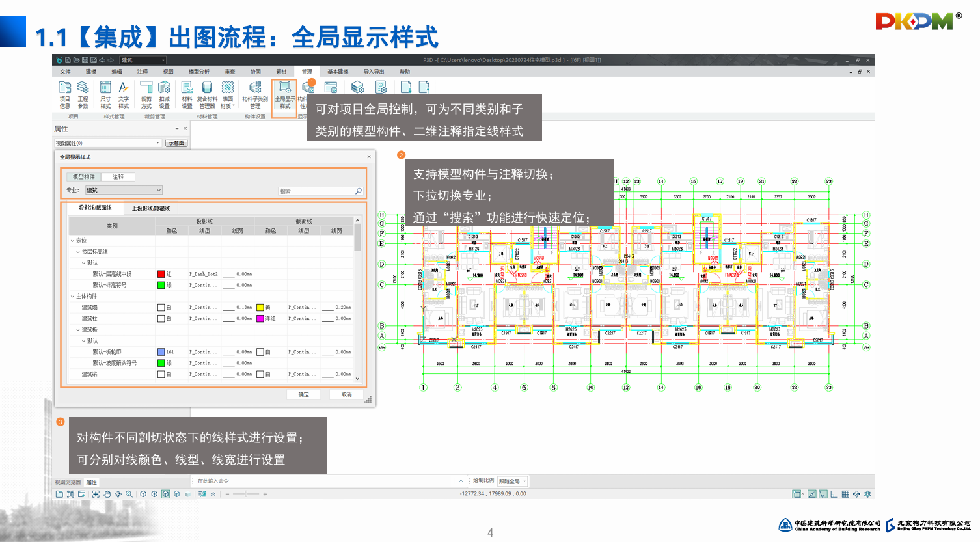Open the 基本建模 ribbon tab
The height and width of the screenshot is (542, 980).
click(338, 72)
